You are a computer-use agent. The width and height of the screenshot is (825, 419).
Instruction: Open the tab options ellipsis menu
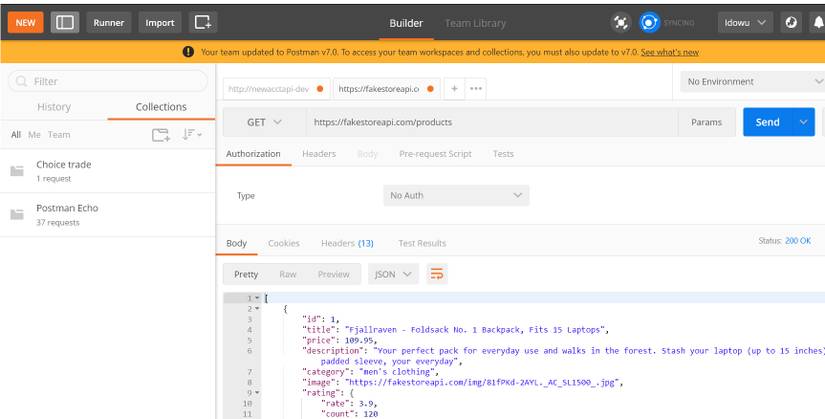click(x=476, y=88)
